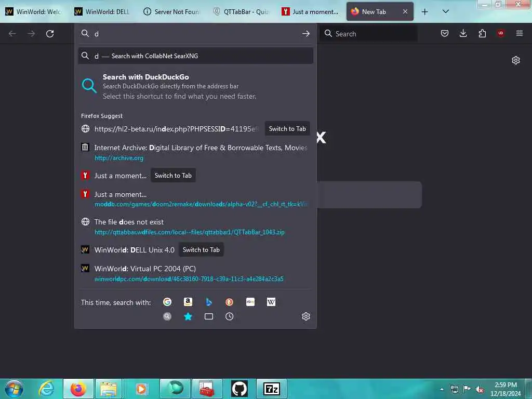Viewport: 532px width, 399px height.
Task: Open Windows Start menu
Action: [x=14, y=389]
